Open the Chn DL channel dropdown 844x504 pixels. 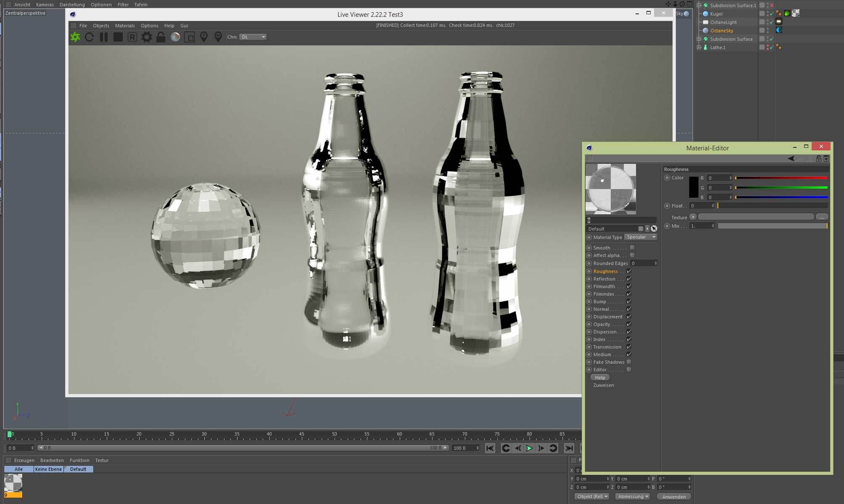click(253, 37)
